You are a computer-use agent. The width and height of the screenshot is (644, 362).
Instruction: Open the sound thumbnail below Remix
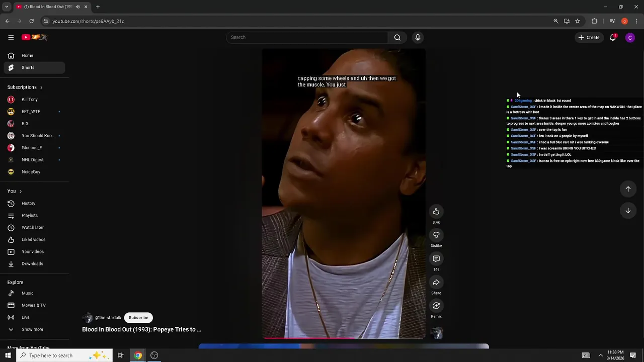click(x=436, y=333)
